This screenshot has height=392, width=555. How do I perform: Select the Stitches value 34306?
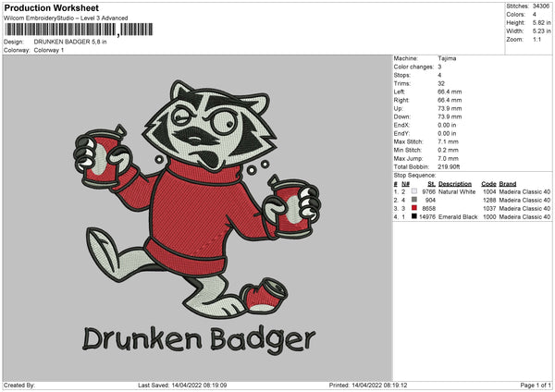pyautogui.click(x=541, y=6)
